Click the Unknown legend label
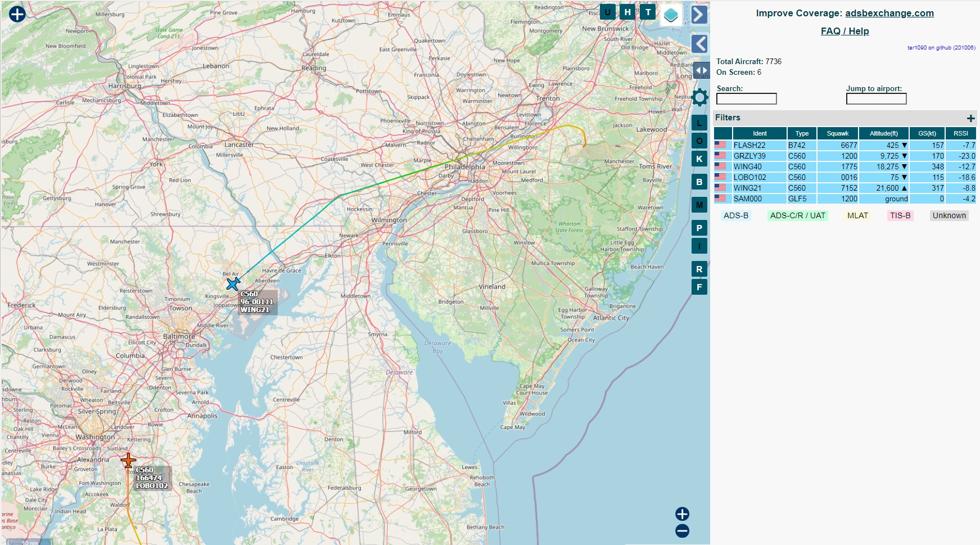Image resolution: width=980 pixels, height=545 pixels. coord(949,215)
